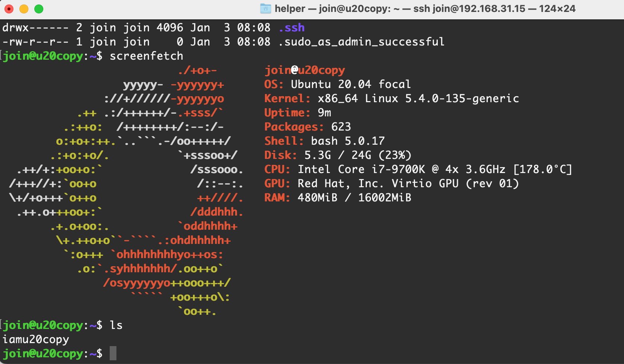Click the terminal cursor block at the prompt
624x364 pixels.
click(x=113, y=353)
